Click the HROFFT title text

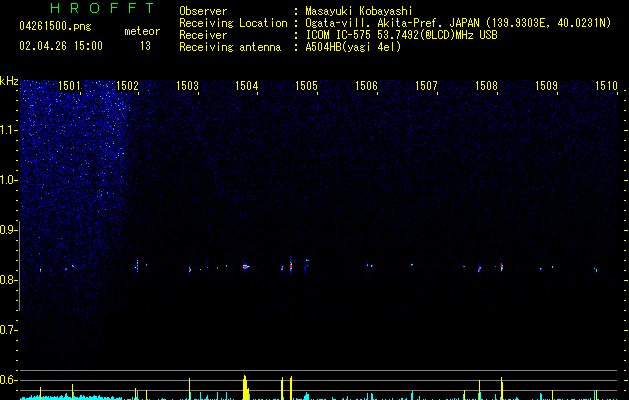(x=102, y=8)
